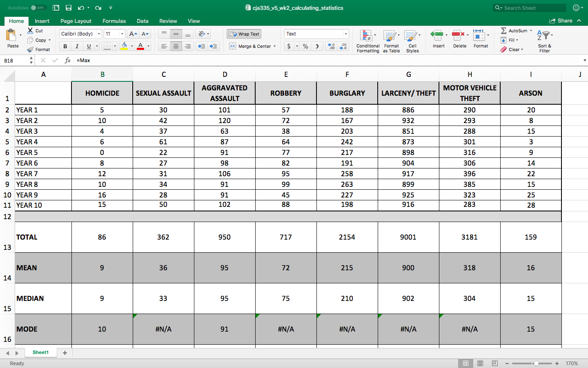This screenshot has height=368, width=588.
Task: Open the Formulas ribbon tab
Action: [114, 21]
